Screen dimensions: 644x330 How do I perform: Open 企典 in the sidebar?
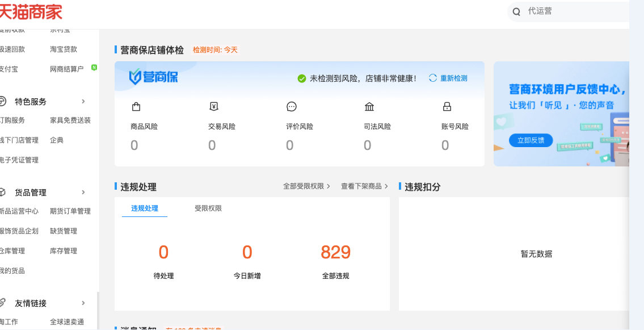click(x=57, y=140)
